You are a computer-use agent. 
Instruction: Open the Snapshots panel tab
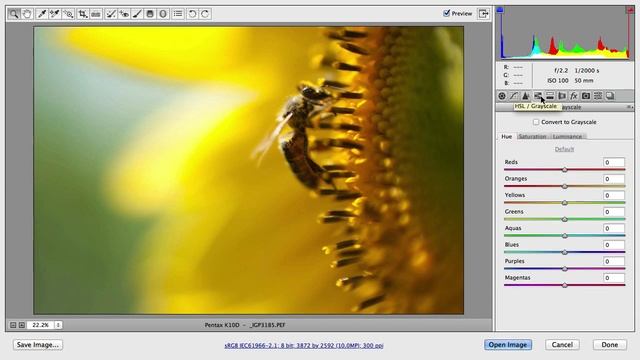610,96
